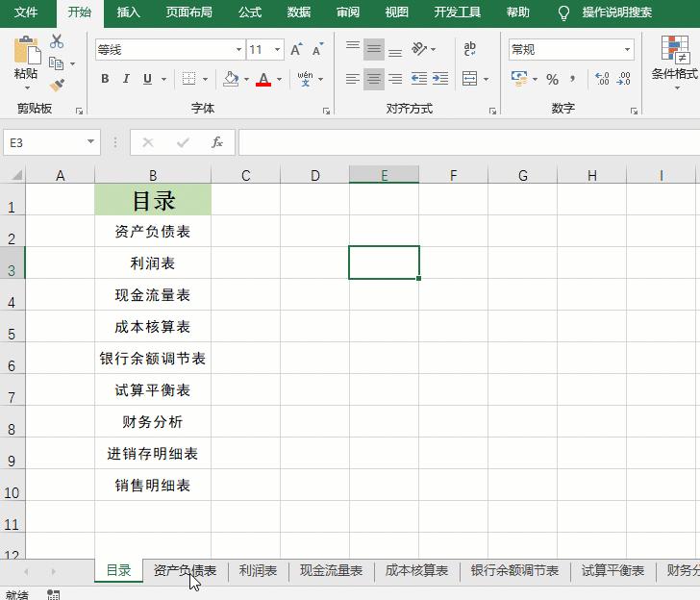
Task: Click the formula Enter checkmark icon
Action: click(x=183, y=143)
